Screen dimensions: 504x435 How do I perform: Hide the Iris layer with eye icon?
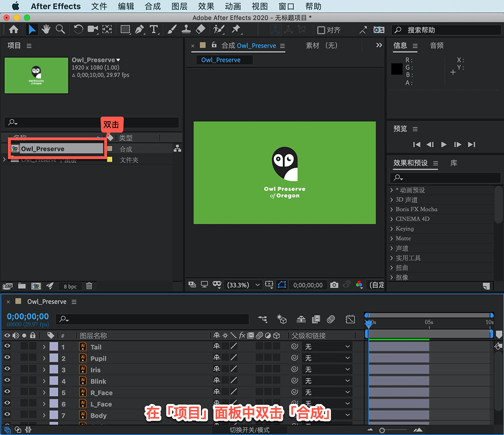tap(7, 369)
